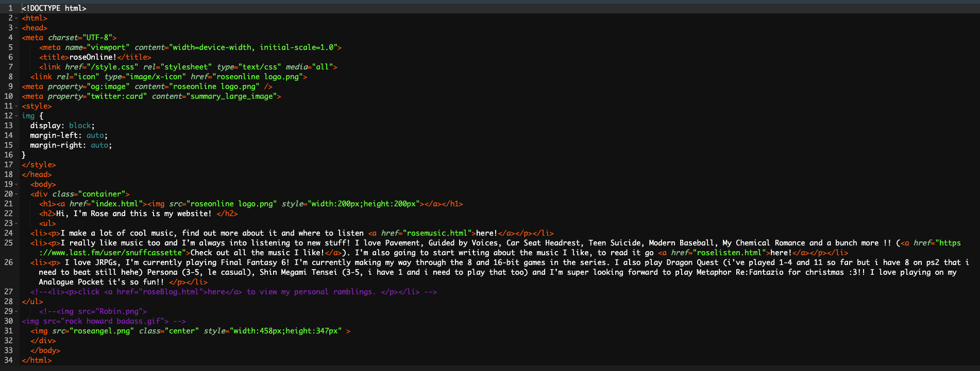Image resolution: width=980 pixels, height=371 pixels.
Task: Click the closing html tag on line 34
Action: pyautogui.click(x=37, y=360)
